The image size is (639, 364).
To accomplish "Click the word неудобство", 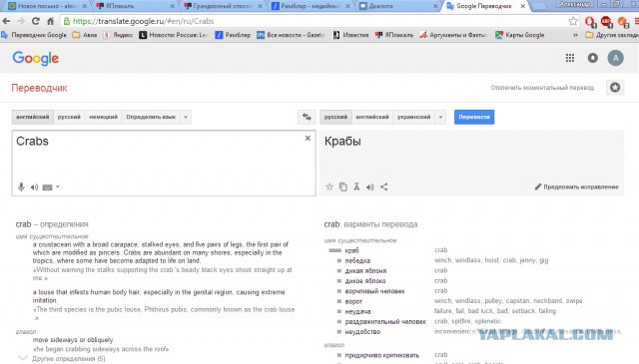I will [362, 332].
